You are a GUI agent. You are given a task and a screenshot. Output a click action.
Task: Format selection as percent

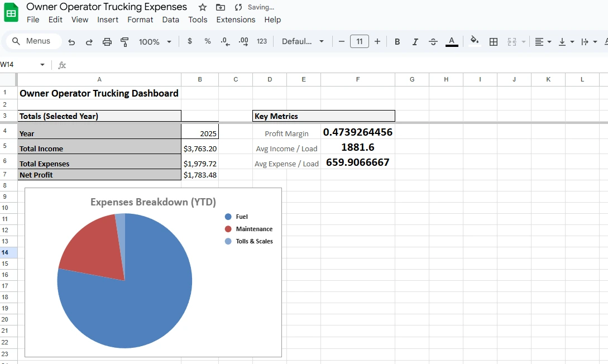click(x=207, y=41)
